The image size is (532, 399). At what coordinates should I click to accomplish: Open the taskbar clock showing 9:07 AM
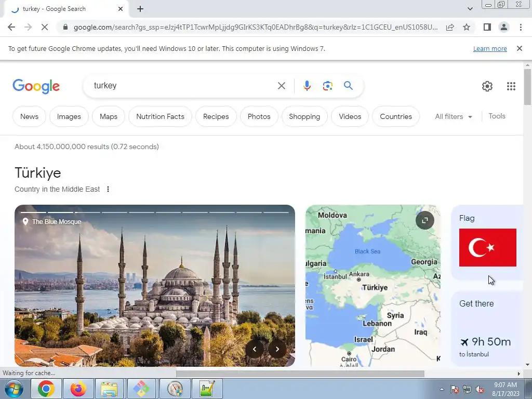506,389
